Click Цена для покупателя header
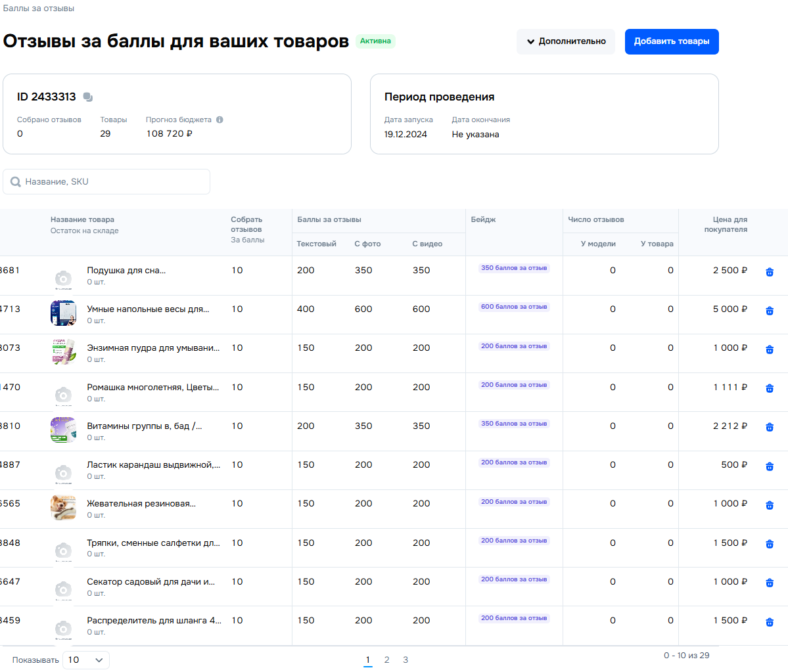Viewport: 788px width, 672px height. pos(726,225)
